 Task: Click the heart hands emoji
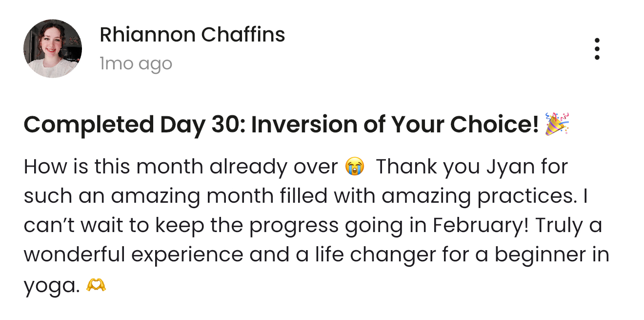pyautogui.click(x=96, y=285)
